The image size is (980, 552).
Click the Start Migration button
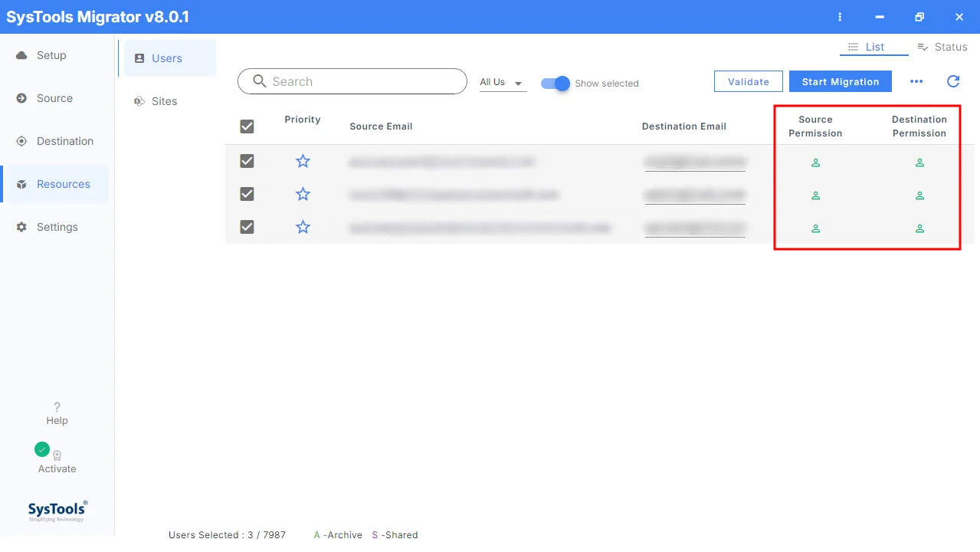tap(841, 81)
